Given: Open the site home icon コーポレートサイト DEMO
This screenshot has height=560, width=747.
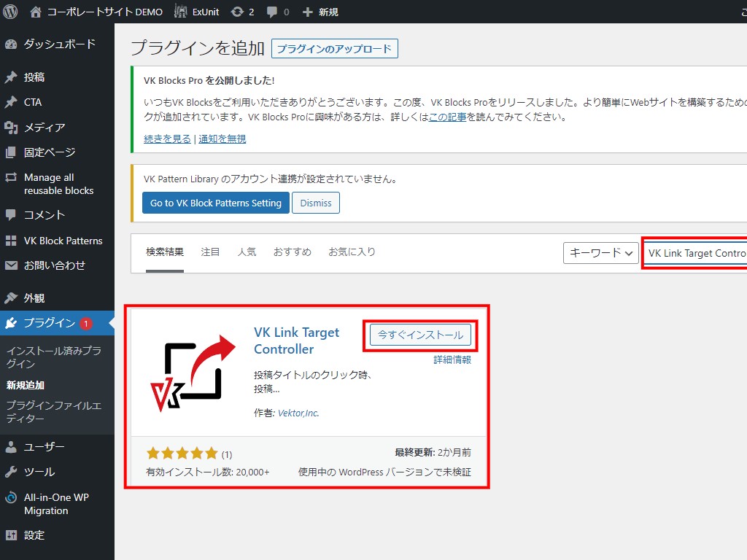Looking at the screenshot, I should 36,12.
